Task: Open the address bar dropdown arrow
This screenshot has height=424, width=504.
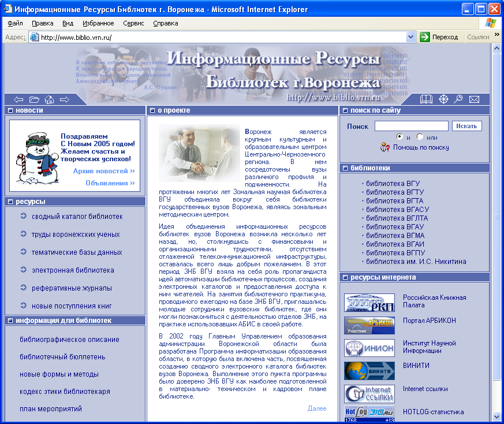Action: point(410,37)
